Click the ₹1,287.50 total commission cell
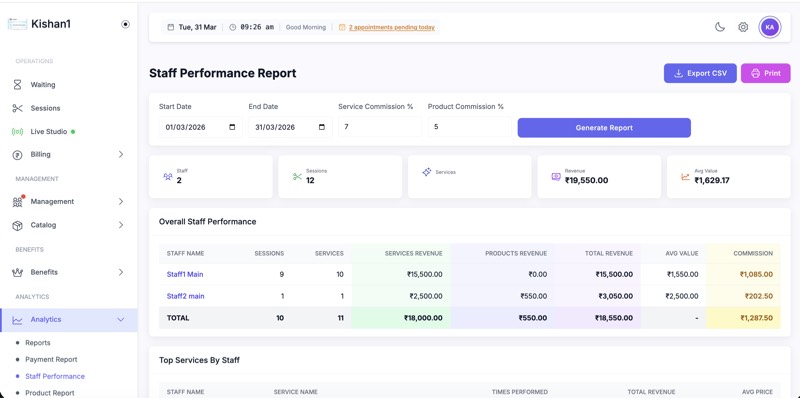Screen dimensions: 800x398 click(x=757, y=318)
